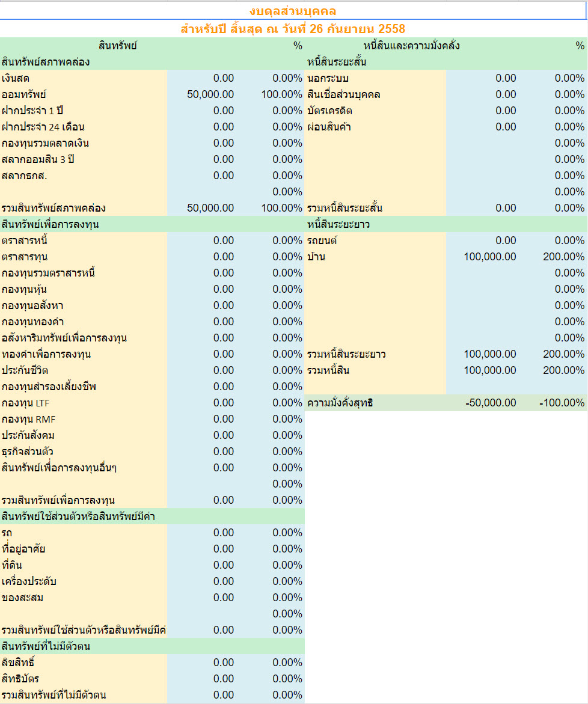The image size is (588, 704).
Task: Select the ความมั่งคั่งสุทธิ value -50,000.00
Action: [x=483, y=403]
